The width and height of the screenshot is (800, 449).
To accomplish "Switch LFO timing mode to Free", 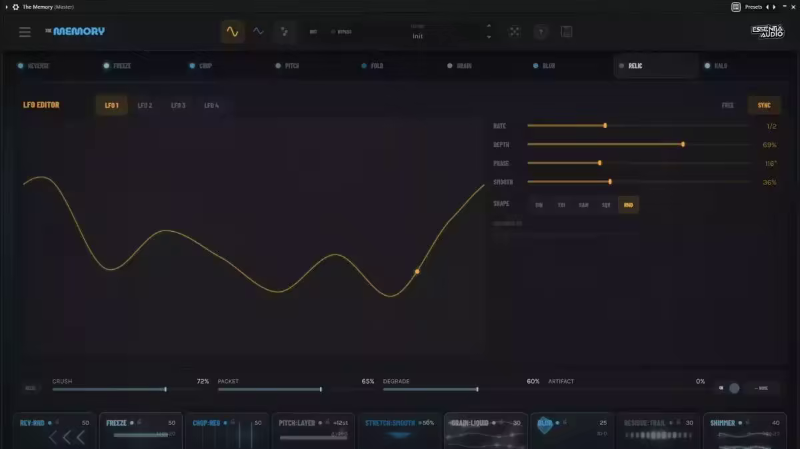I will tap(728, 105).
